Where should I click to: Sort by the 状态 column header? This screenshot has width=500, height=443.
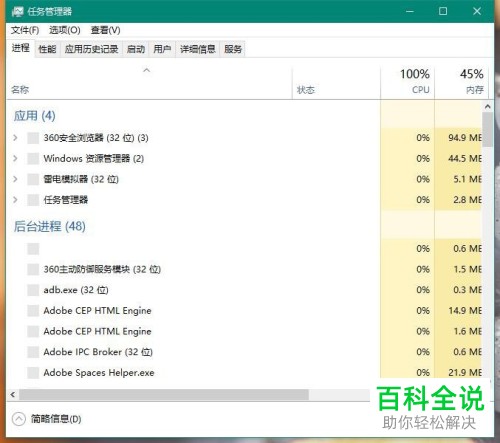(x=336, y=83)
